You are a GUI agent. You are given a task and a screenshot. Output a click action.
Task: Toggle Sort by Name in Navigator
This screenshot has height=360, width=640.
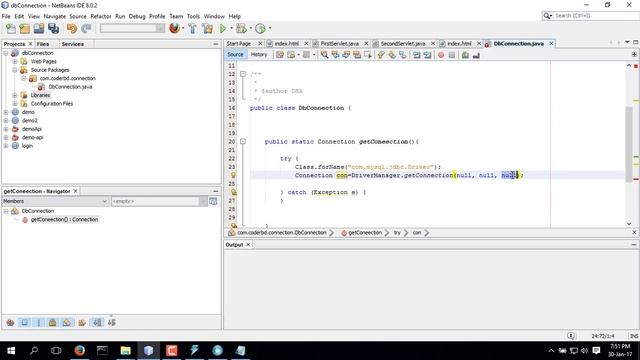tap(98, 322)
